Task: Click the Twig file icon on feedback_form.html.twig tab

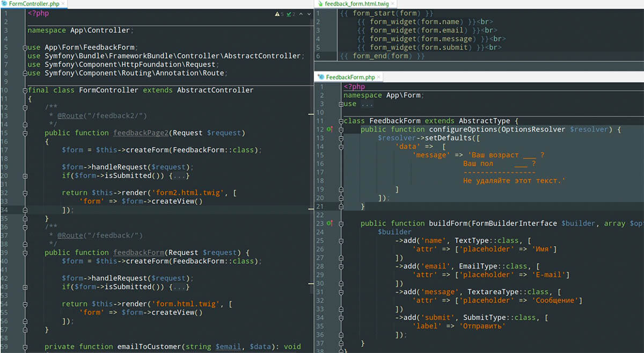Action: click(x=320, y=4)
